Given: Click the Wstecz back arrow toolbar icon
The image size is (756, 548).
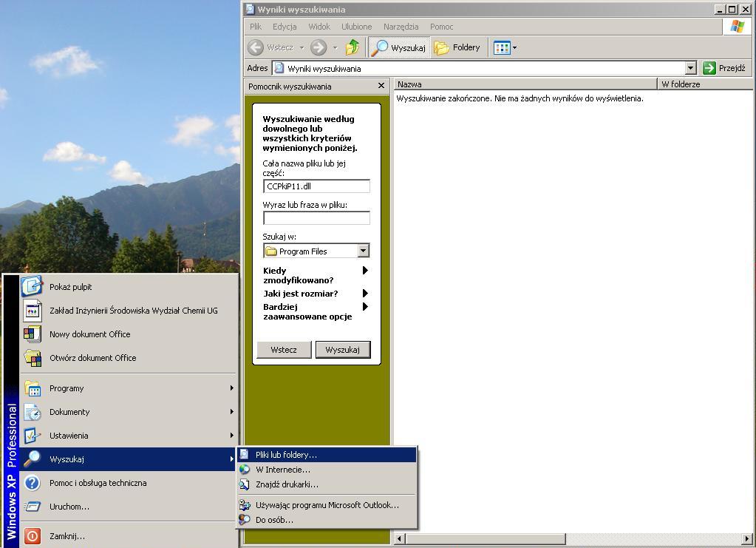Looking at the screenshot, I should pos(256,47).
